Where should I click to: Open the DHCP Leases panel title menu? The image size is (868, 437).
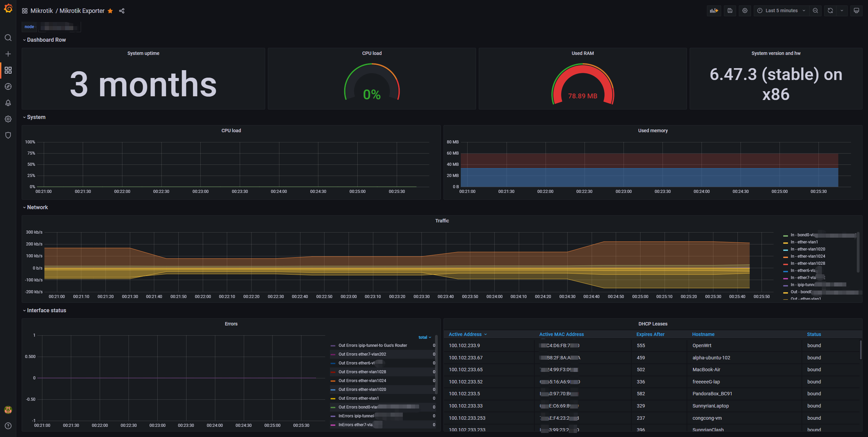[x=653, y=324]
